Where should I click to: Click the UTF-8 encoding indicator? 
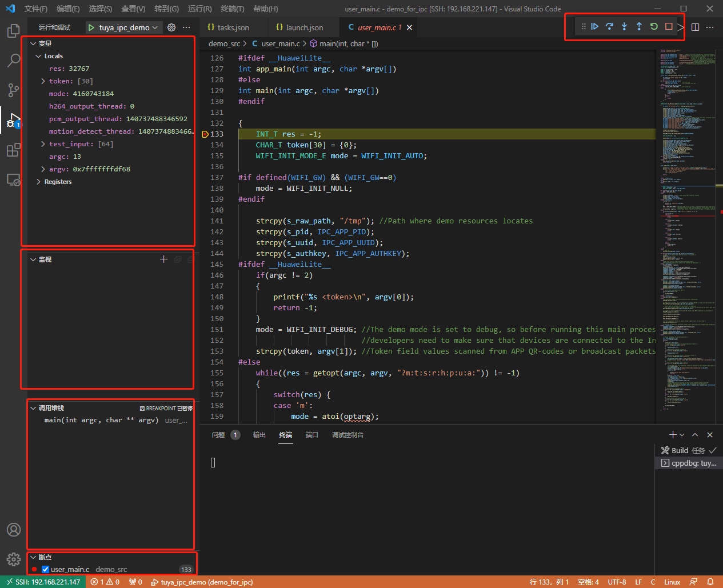(x=617, y=582)
